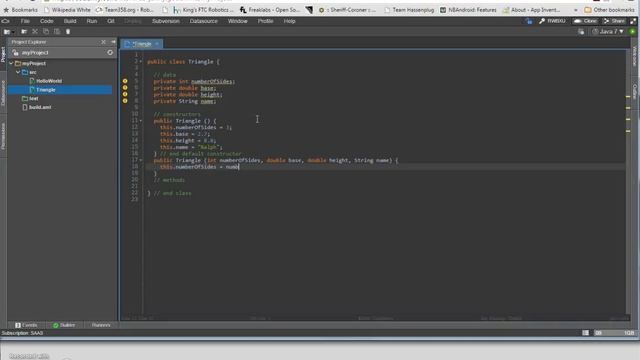This screenshot has height=360, width=640.
Task: Switch to the Triangle editor tab
Action: click(141, 44)
